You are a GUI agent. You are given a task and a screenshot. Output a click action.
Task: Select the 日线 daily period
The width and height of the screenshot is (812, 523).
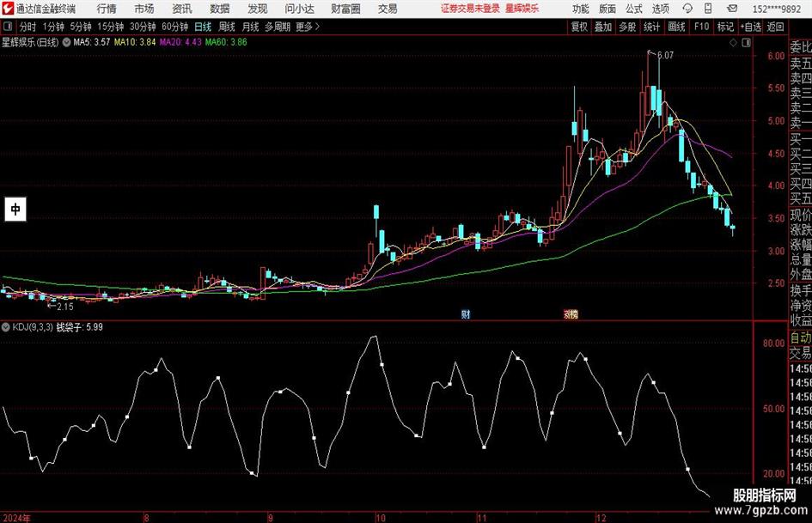point(203,27)
